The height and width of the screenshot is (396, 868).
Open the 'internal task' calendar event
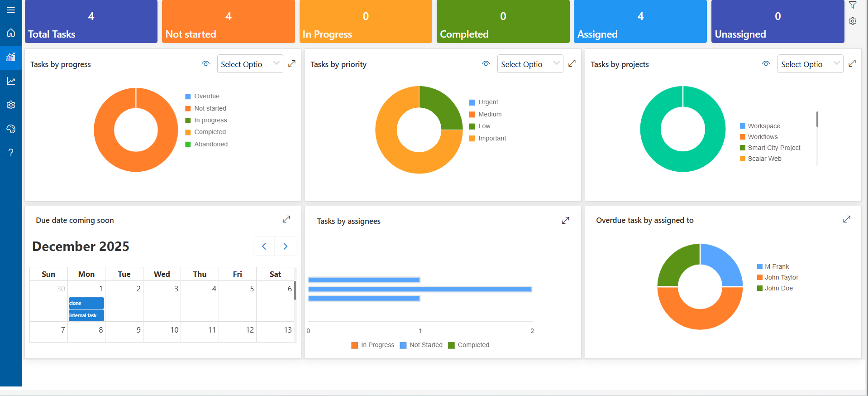click(86, 315)
